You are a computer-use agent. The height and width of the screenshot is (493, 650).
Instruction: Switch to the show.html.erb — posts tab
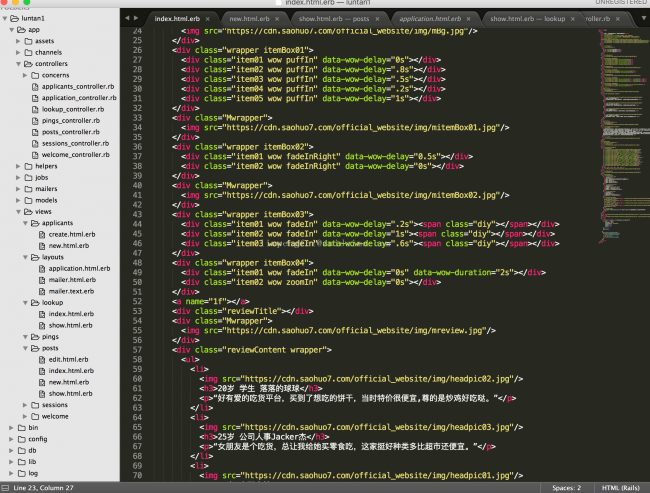(x=336, y=18)
